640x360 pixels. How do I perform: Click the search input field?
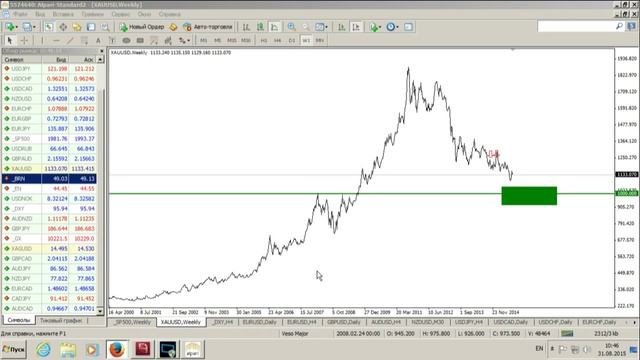[x=576, y=27]
